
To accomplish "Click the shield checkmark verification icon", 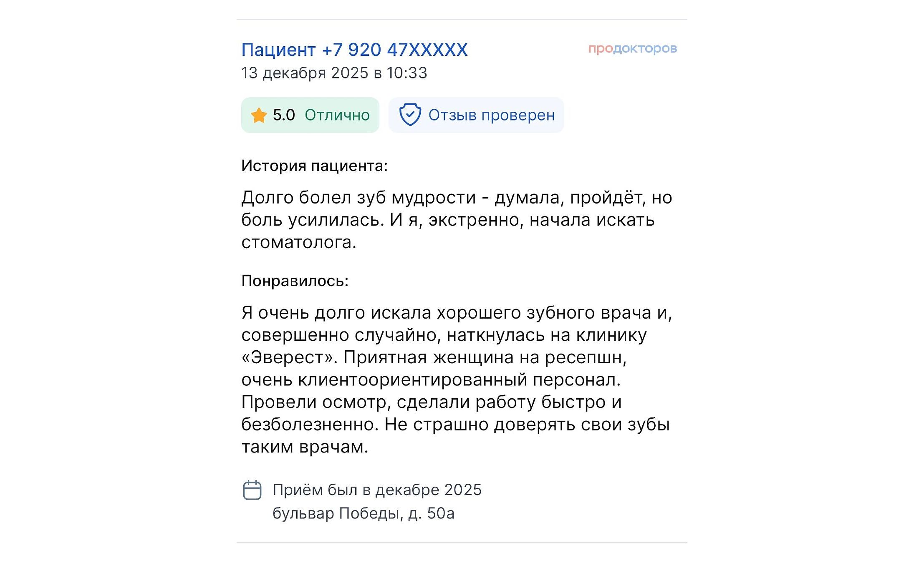I will tap(410, 115).
